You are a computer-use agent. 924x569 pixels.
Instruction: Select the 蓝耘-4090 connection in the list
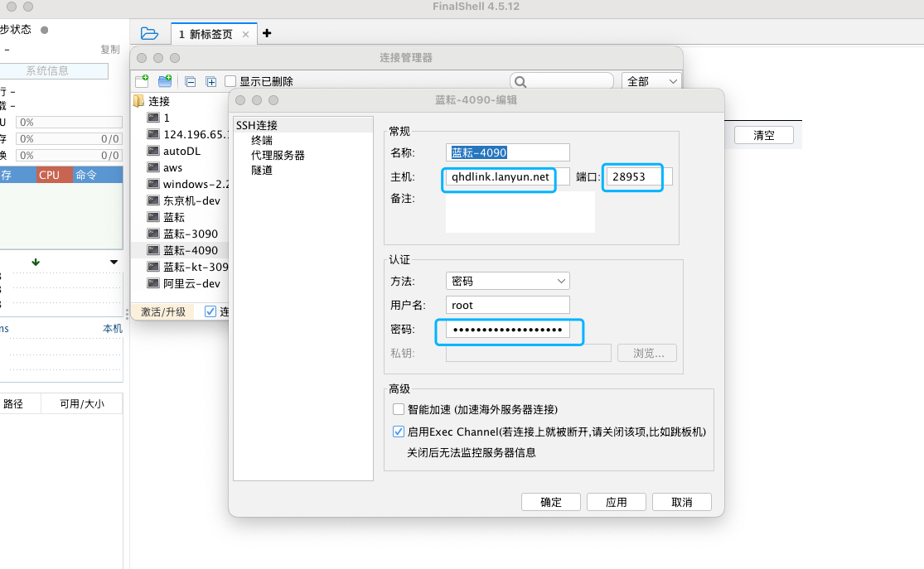click(x=191, y=250)
